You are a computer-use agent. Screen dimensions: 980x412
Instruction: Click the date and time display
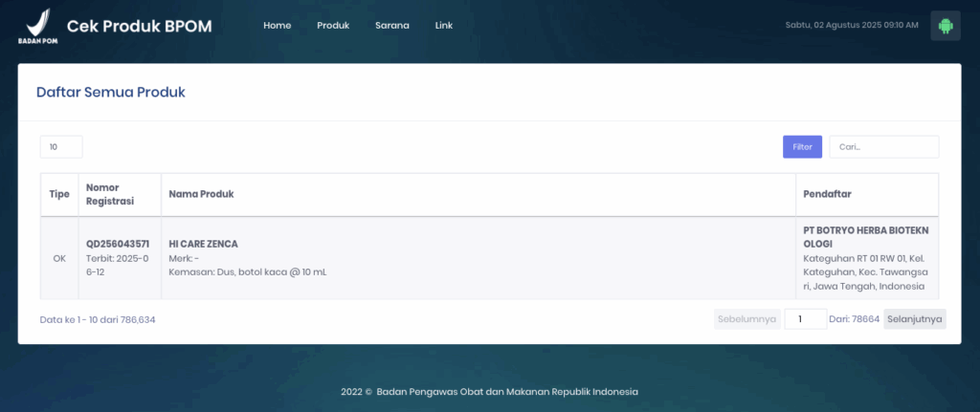pyautogui.click(x=852, y=26)
